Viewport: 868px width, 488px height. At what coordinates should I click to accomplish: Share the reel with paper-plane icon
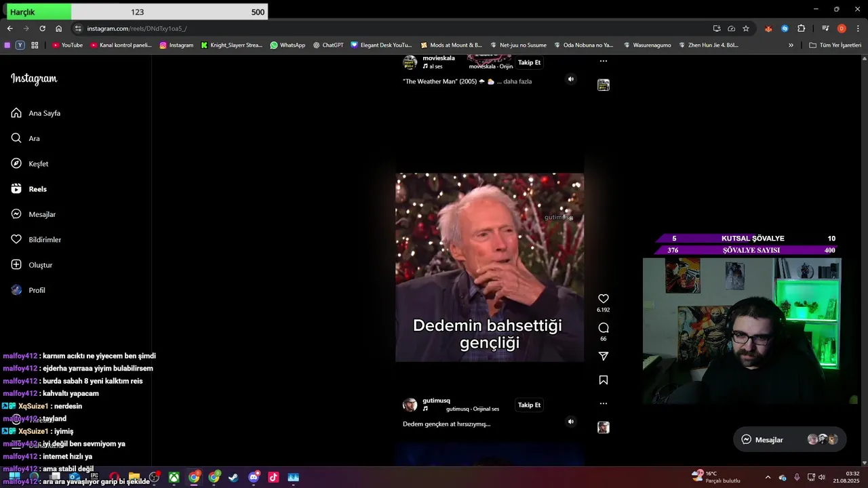(x=603, y=357)
